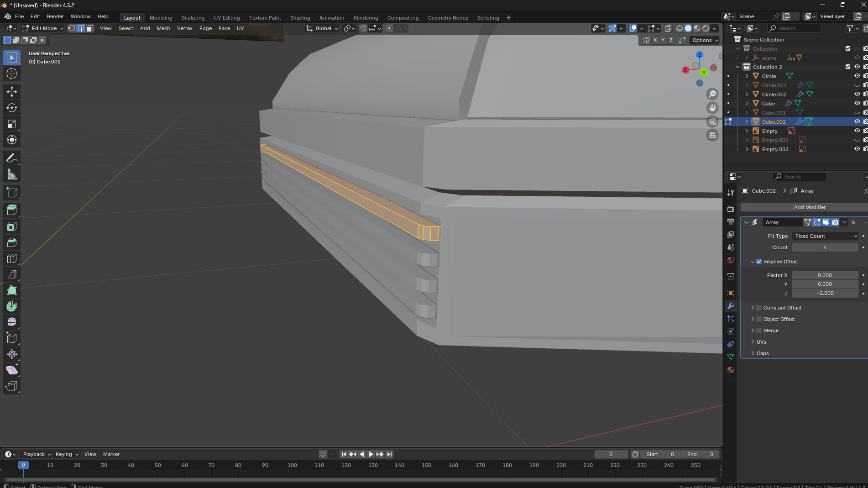Image resolution: width=868 pixels, height=488 pixels.
Task: Click the viewport zoom magnifier icon
Action: 712,94
